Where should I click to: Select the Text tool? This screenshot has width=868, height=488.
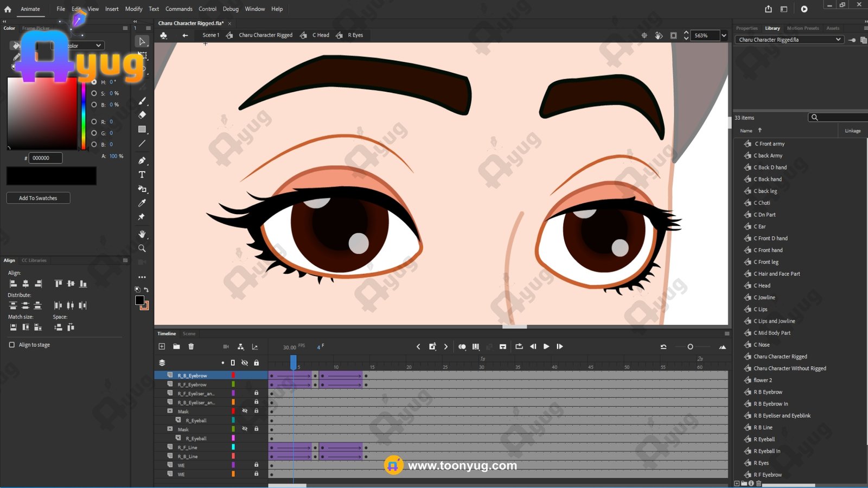(142, 175)
